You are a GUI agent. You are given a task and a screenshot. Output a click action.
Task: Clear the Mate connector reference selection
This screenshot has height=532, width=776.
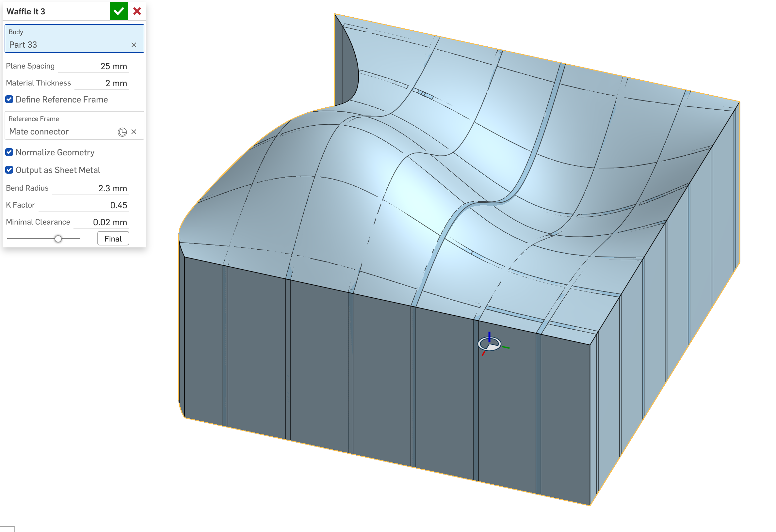point(134,132)
